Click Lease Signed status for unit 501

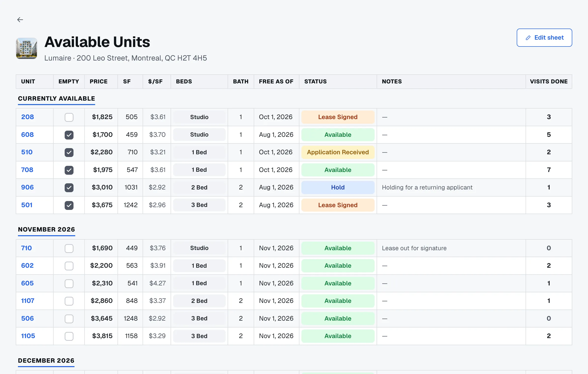click(x=338, y=205)
